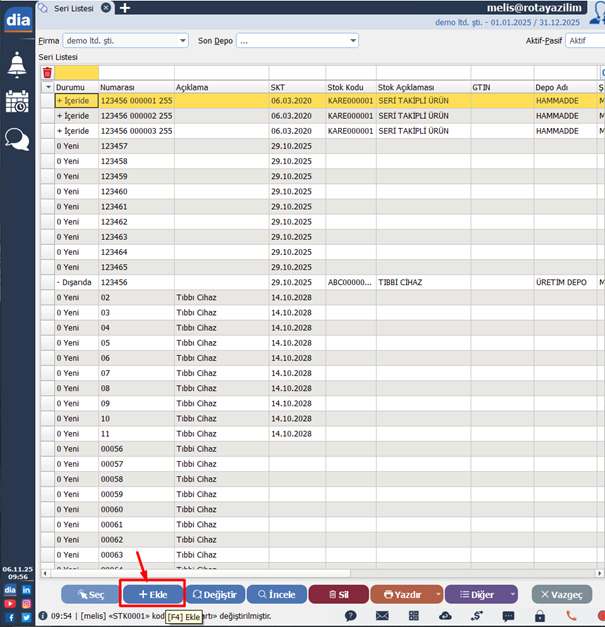The width and height of the screenshot is (605, 627).
Task: Open the notifications bell in sidebar
Action: click(x=17, y=66)
